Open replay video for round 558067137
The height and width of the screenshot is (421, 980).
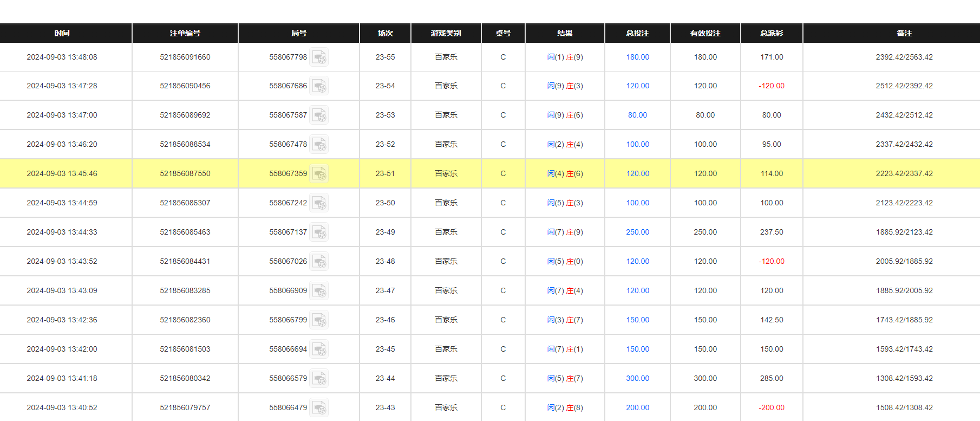[x=319, y=232]
